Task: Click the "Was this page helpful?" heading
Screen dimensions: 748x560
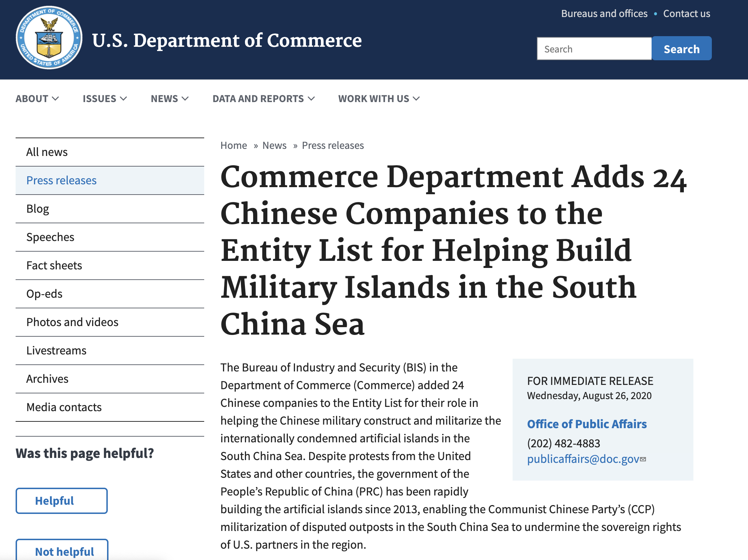Action: [x=85, y=453]
